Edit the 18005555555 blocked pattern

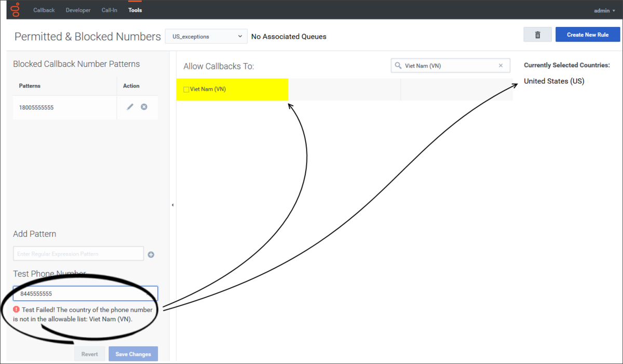tap(130, 107)
